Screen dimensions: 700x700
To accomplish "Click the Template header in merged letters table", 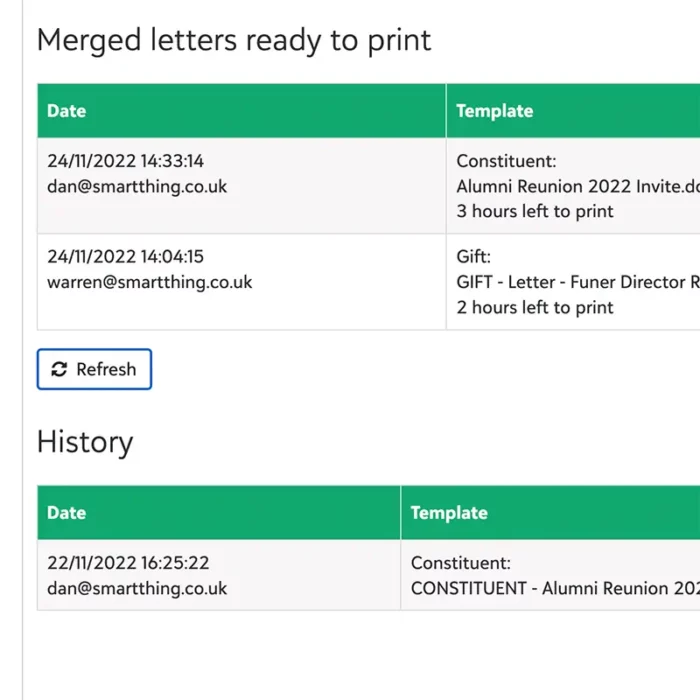I will (x=495, y=111).
